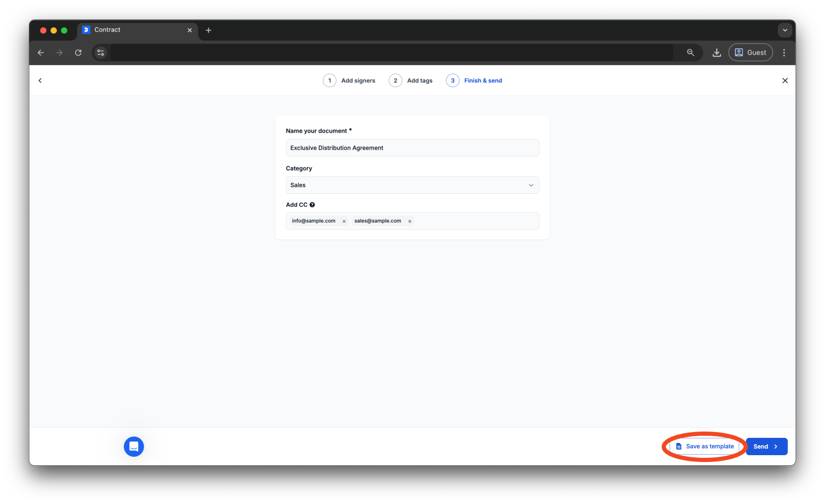
Task: Go to step 2 Add tags
Action: coord(411,80)
